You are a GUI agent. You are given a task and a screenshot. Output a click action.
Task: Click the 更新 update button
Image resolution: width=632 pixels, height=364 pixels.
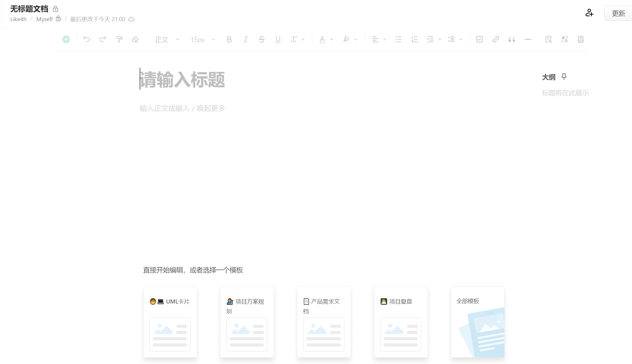coord(618,13)
